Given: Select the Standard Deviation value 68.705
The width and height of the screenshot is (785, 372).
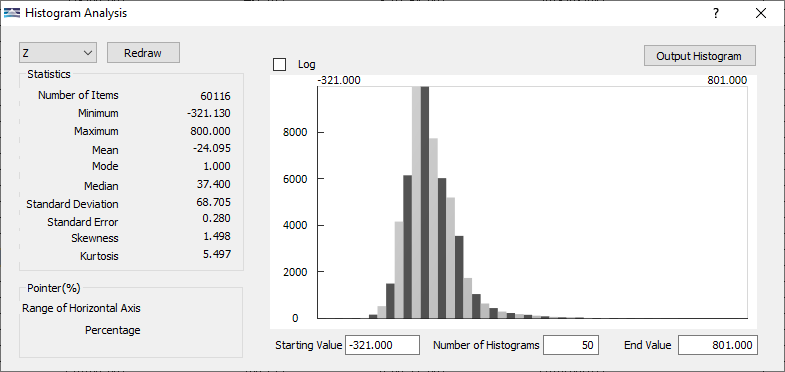Looking at the screenshot, I should (x=214, y=202).
